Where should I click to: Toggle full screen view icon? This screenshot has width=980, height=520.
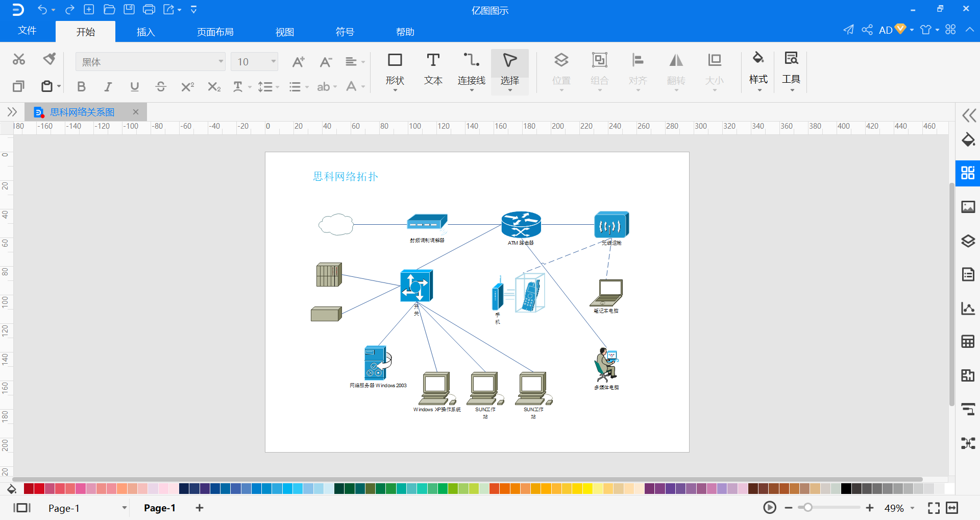(x=934, y=508)
